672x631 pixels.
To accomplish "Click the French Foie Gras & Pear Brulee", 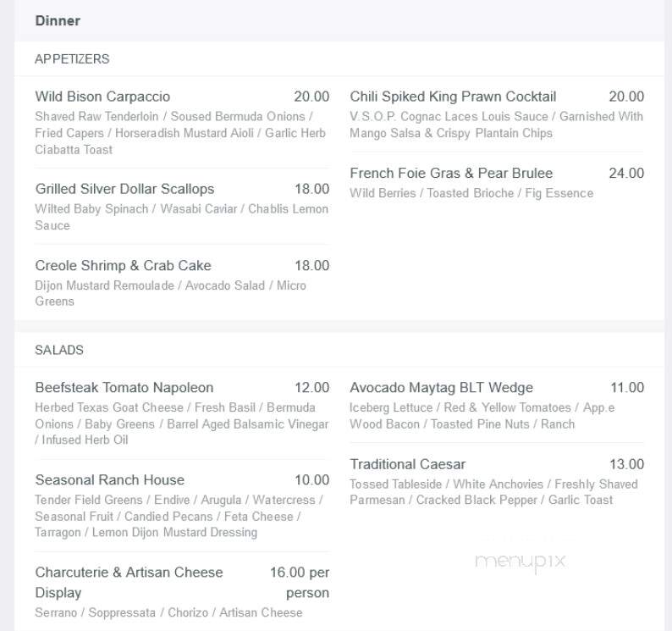I will tap(451, 174).
